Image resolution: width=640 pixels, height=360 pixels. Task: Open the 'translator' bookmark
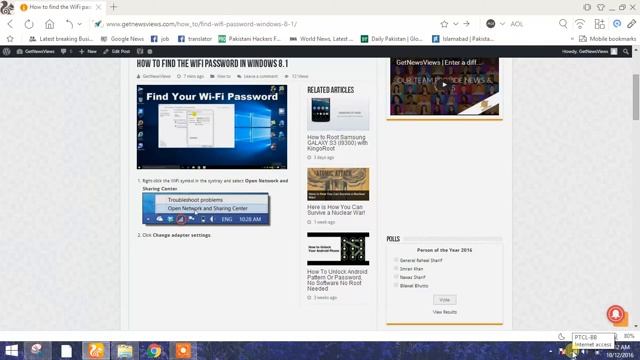coord(195,39)
